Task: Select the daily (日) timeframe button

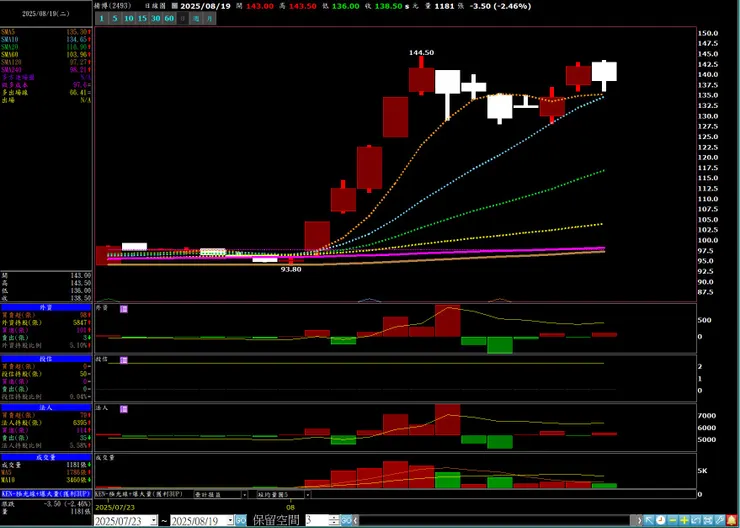Action: coord(183,19)
